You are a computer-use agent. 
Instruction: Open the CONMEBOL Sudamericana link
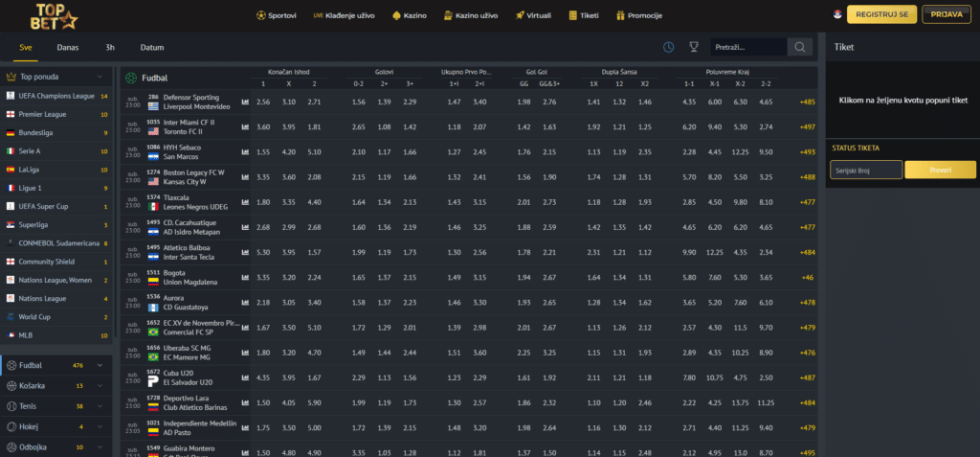[x=58, y=243]
